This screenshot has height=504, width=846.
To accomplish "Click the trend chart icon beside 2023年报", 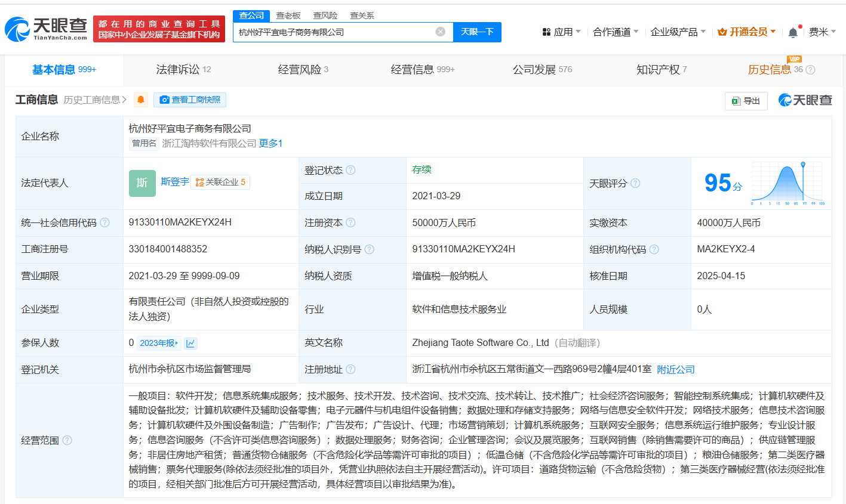I will (190, 343).
